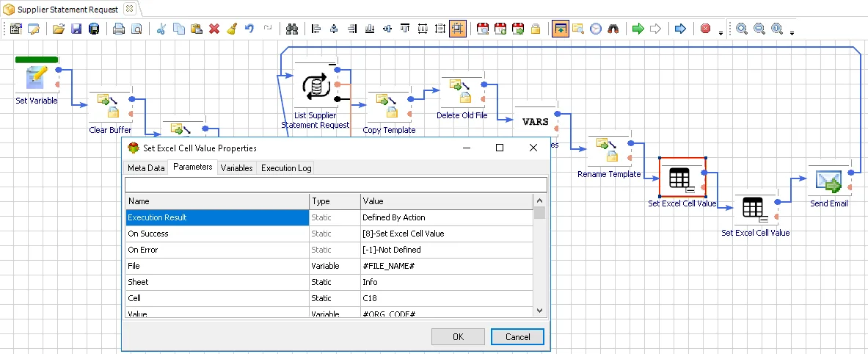Open print preview
This screenshot has width=868, height=354.
point(136,29)
